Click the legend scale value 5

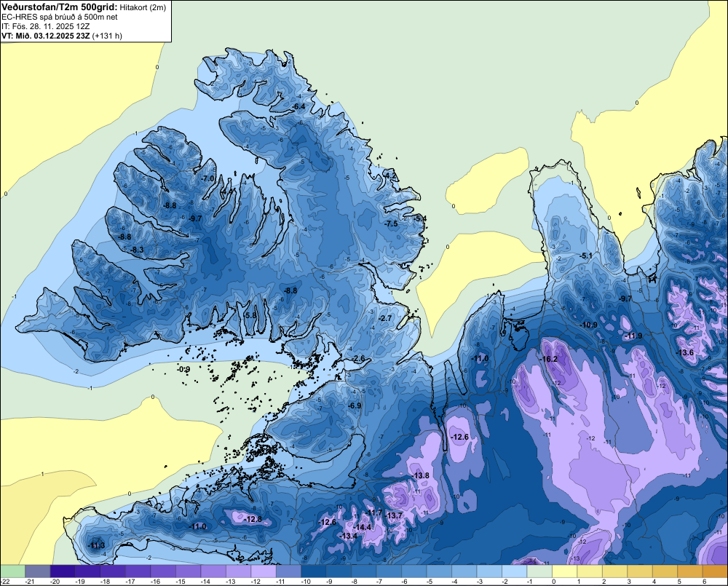pyautogui.click(x=679, y=582)
